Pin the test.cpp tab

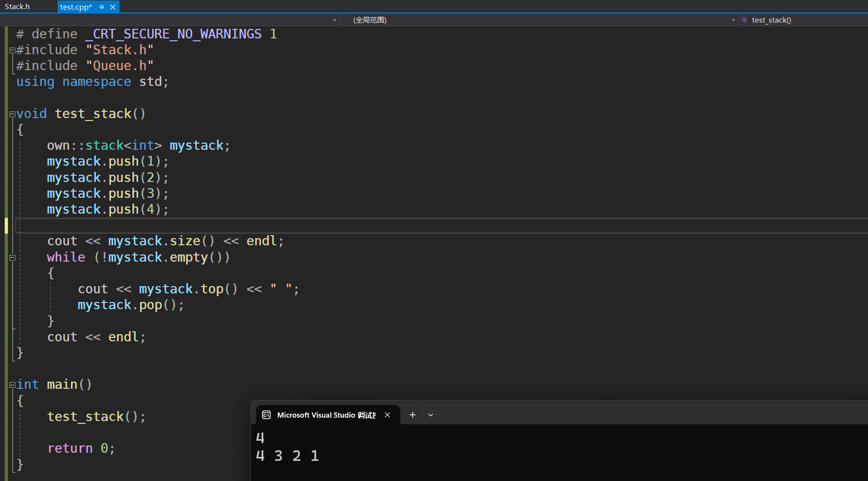tap(102, 7)
